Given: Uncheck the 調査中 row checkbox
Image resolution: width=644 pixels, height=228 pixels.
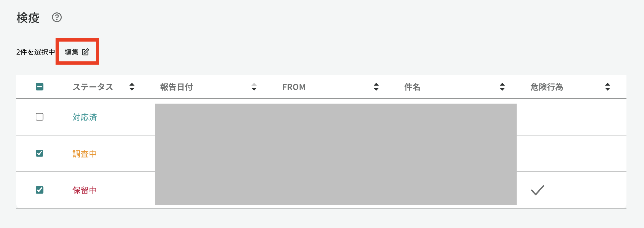Looking at the screenshot, I should coord(40,153).
